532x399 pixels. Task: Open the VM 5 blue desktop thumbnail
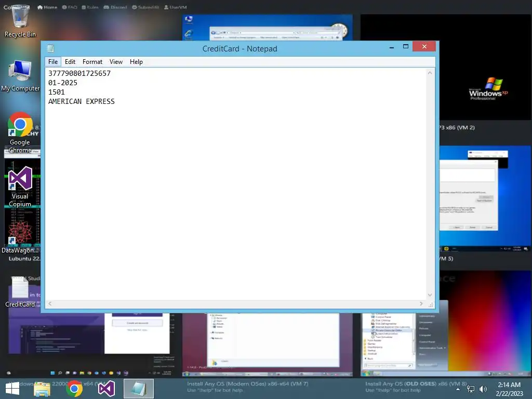click(485, 198)
